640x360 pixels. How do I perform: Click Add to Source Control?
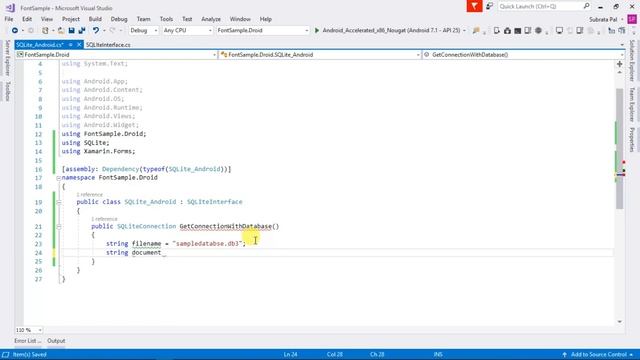598,354
